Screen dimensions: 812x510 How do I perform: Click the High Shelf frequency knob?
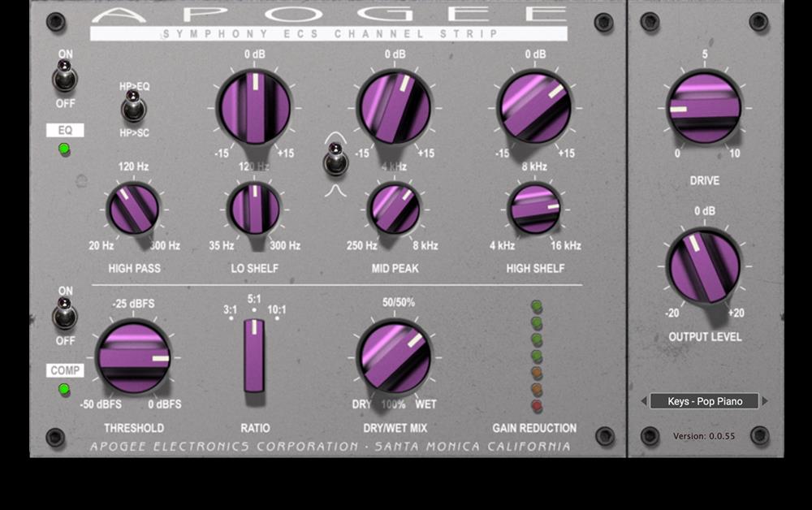pos(535,209)
